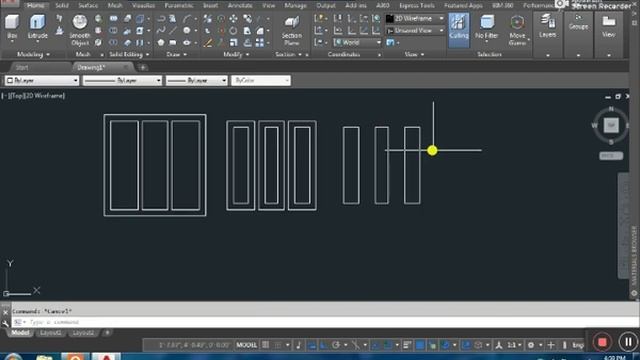Click the Array tool in Modify panel
Image resolution: width=640 pixels, height=360 pixels.
260,42
